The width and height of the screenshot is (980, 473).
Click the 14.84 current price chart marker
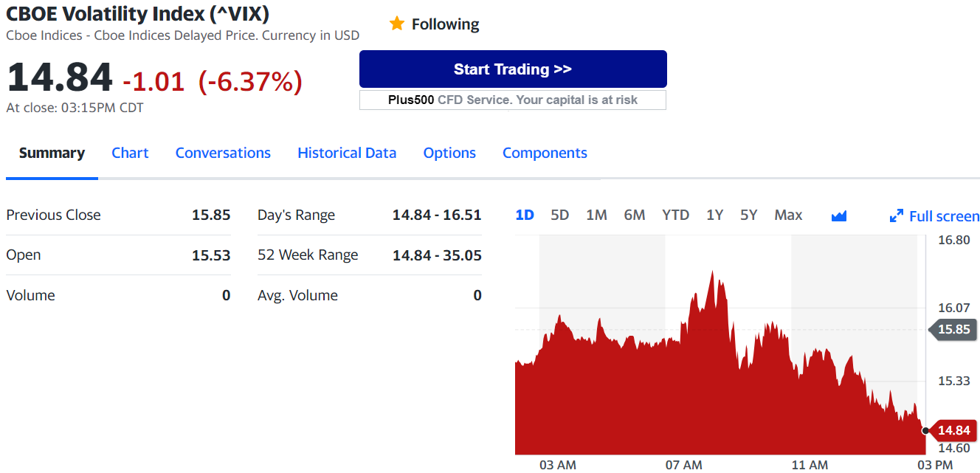(953, 430)
